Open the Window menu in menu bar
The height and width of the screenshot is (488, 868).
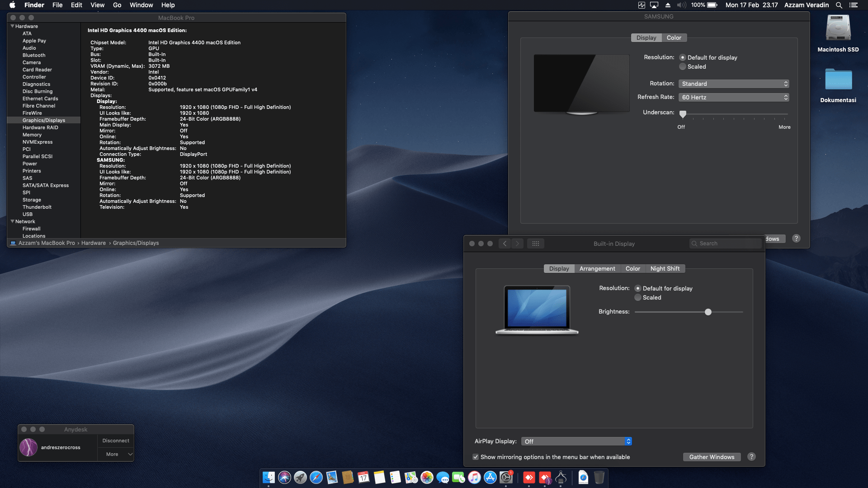coord(141,5)
